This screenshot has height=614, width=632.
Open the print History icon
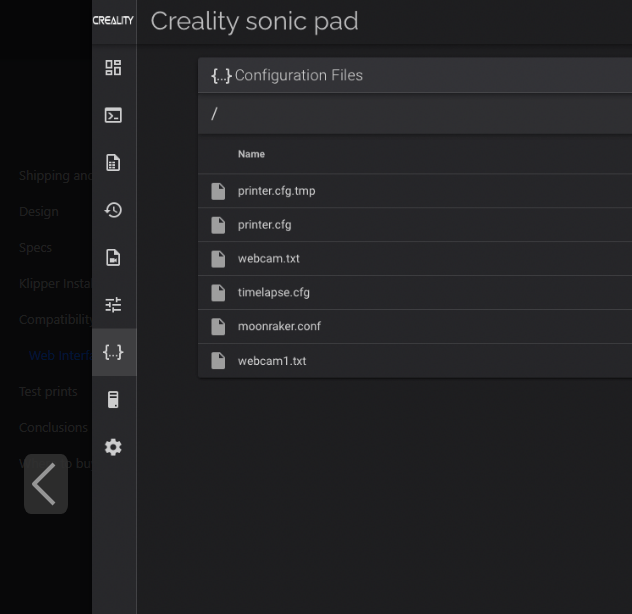[113, 210]
